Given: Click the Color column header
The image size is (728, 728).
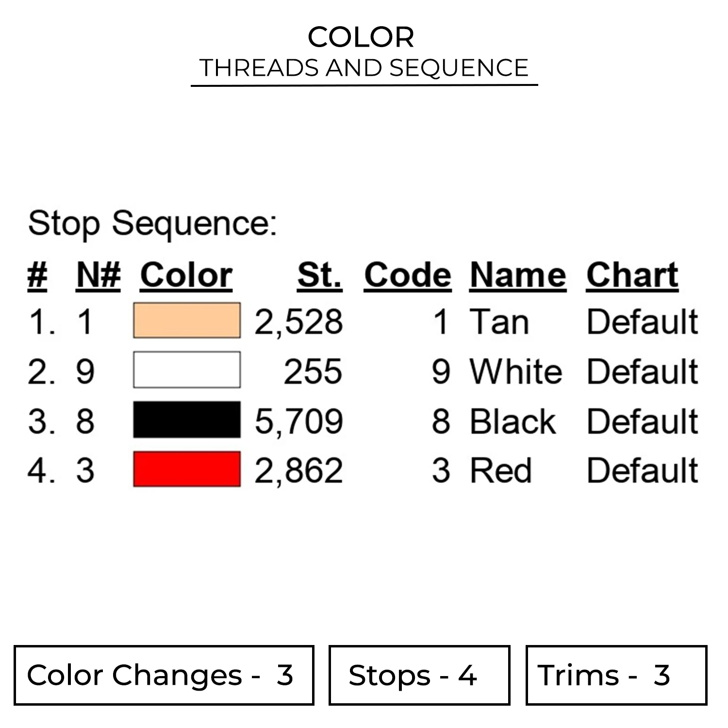Looking at the screenshot, I should pos(186,276).
